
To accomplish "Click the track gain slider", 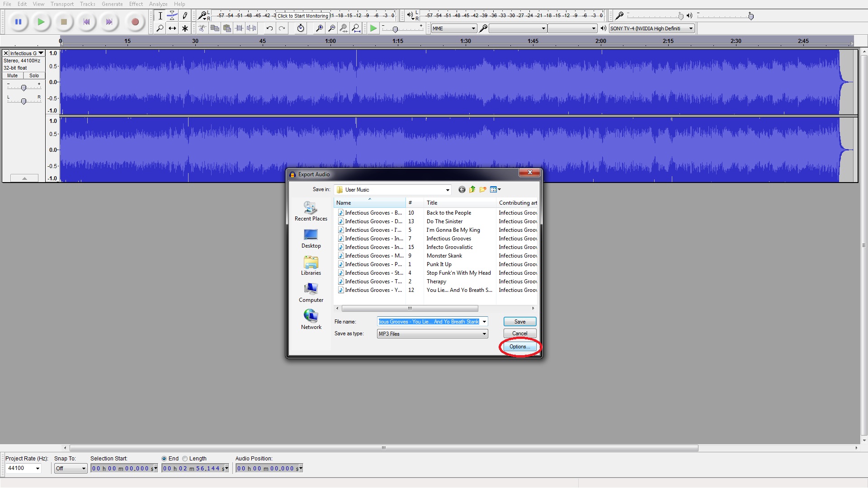I will click(x=24, y=88).
